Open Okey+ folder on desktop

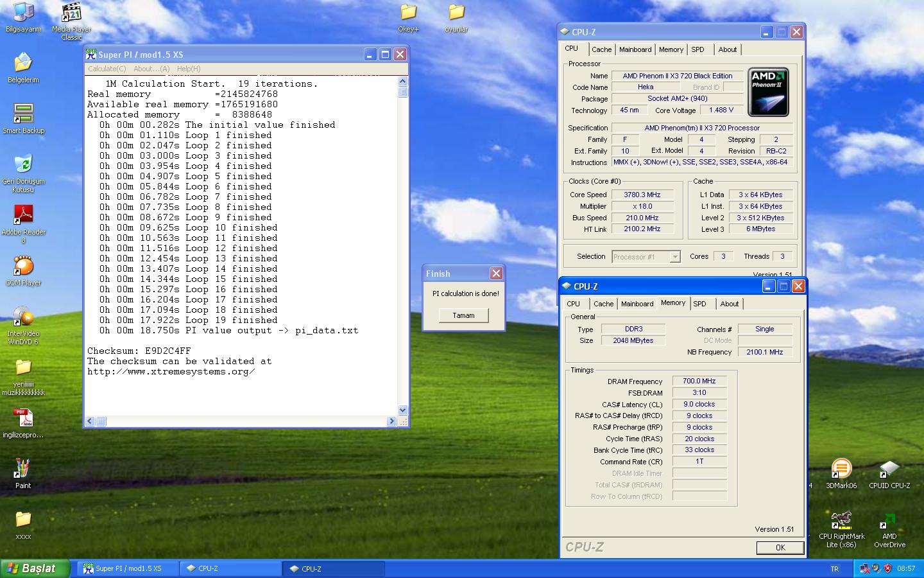[x=408, y=17]
